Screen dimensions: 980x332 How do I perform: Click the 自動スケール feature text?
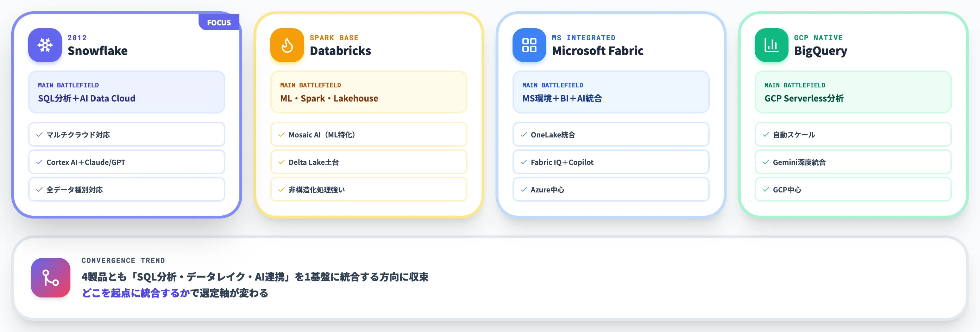(x=793, y=135)
